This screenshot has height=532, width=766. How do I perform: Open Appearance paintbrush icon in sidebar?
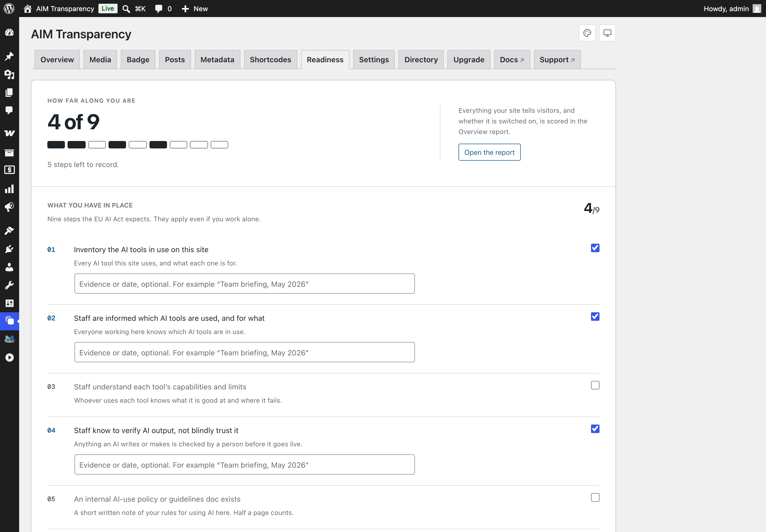[x=9, y=231]
